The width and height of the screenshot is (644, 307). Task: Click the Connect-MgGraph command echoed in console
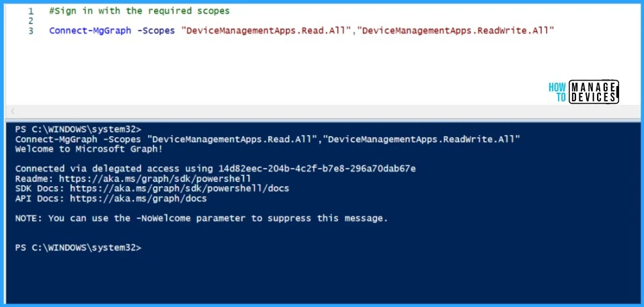[x=268, y=139]
